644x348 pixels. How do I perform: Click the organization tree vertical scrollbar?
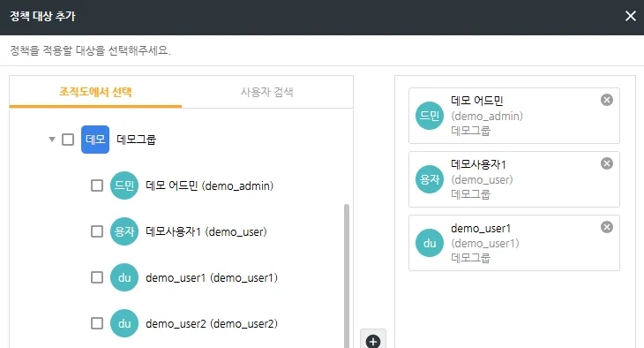coord(347,276)
